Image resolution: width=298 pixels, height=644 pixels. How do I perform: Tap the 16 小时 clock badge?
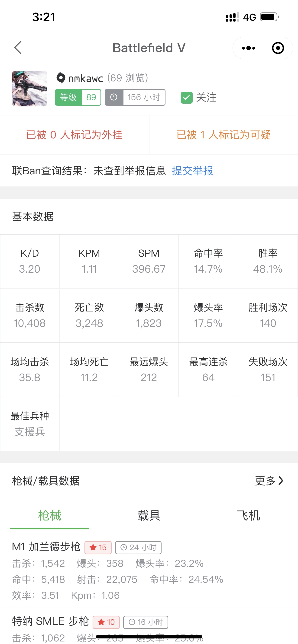pos(146,622)
